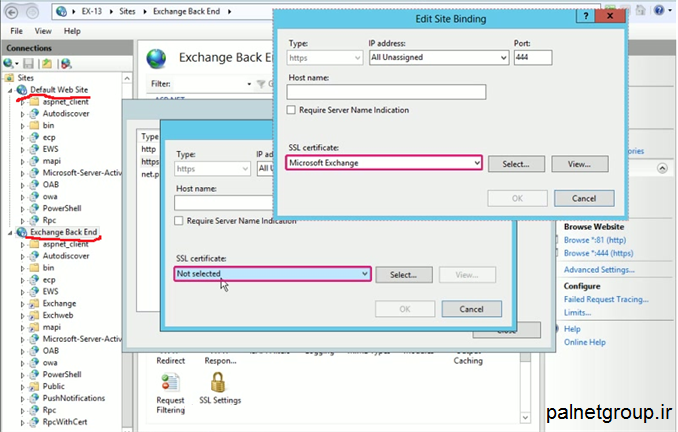This screenshot has height=432, width=678.
Task: Expand Autodiscover under Default Web Site
Action: pyautogui.click(x=22, y=114)
